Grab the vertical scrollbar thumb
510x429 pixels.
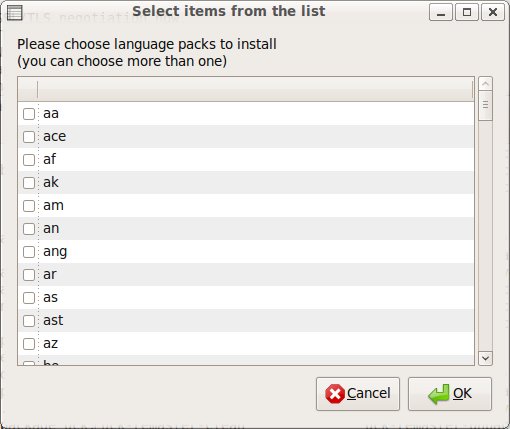pyautogui.click(x=485, y=105)
